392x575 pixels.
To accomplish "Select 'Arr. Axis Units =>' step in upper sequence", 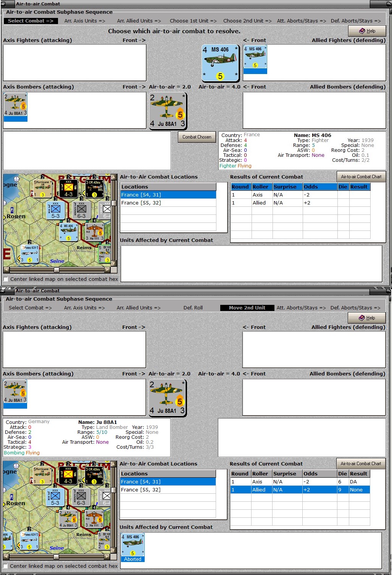I will coord(85,21).
